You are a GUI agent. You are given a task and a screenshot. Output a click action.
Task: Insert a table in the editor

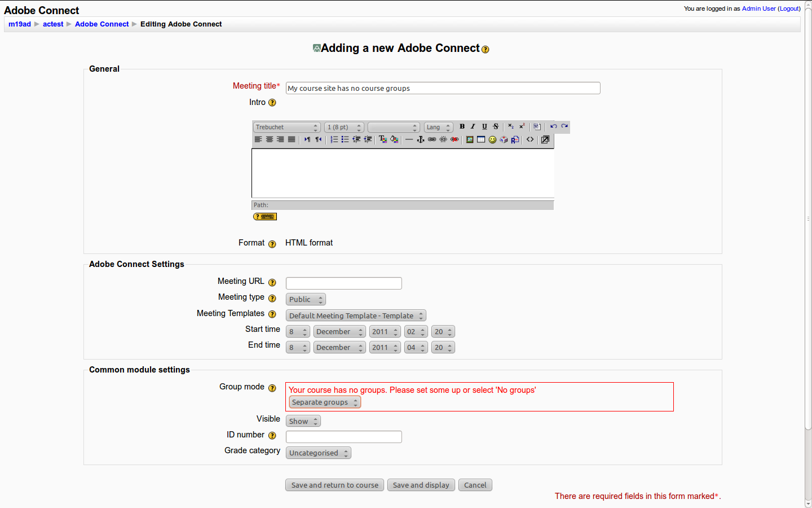[x=481, y=139]
